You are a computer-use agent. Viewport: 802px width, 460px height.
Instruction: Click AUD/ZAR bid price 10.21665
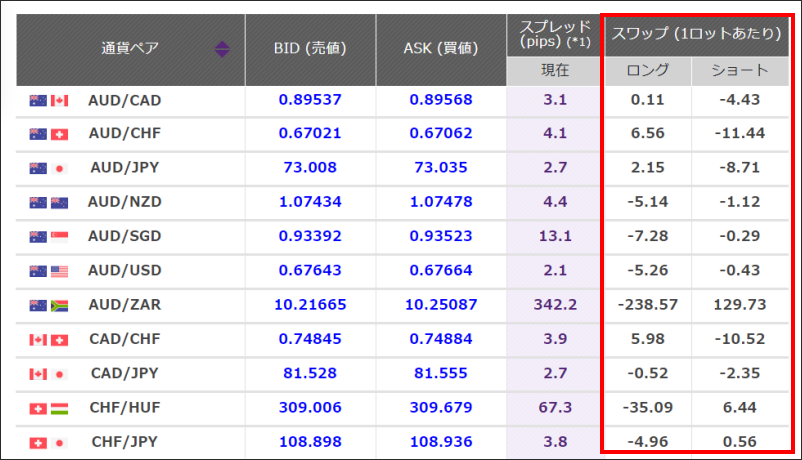coord(309,305)
